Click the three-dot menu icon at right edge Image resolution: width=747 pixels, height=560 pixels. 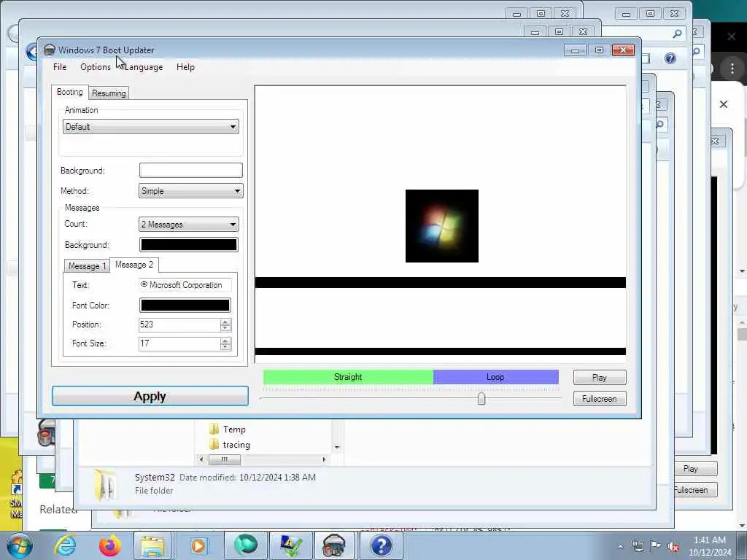[732, 69]
